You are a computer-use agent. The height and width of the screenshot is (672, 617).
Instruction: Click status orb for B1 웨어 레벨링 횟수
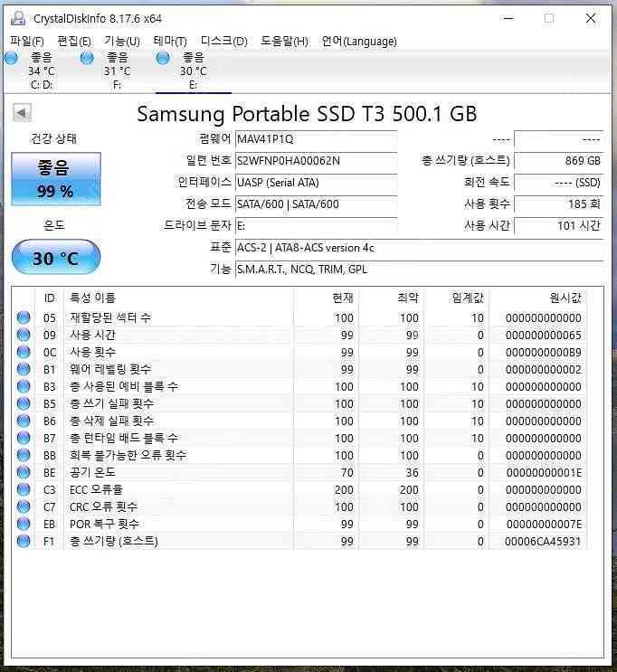pyautogui.click(x=24, y=369)
